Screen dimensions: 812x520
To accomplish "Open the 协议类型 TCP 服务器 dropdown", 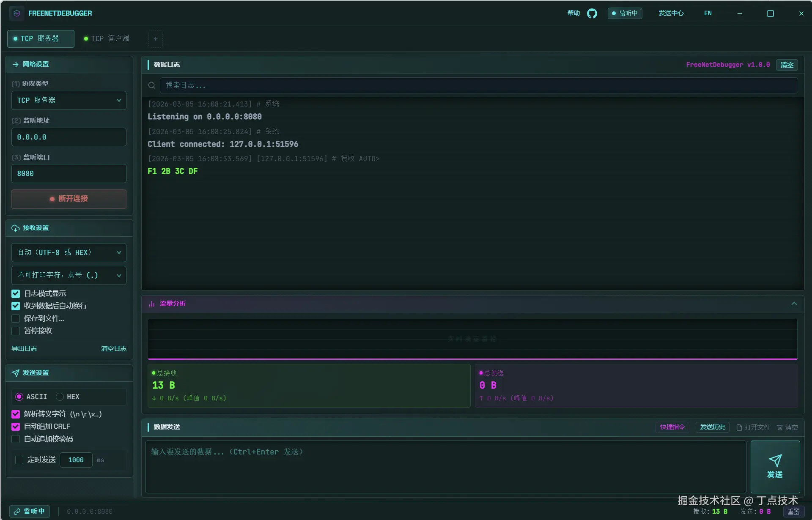I will pos(69,101).
